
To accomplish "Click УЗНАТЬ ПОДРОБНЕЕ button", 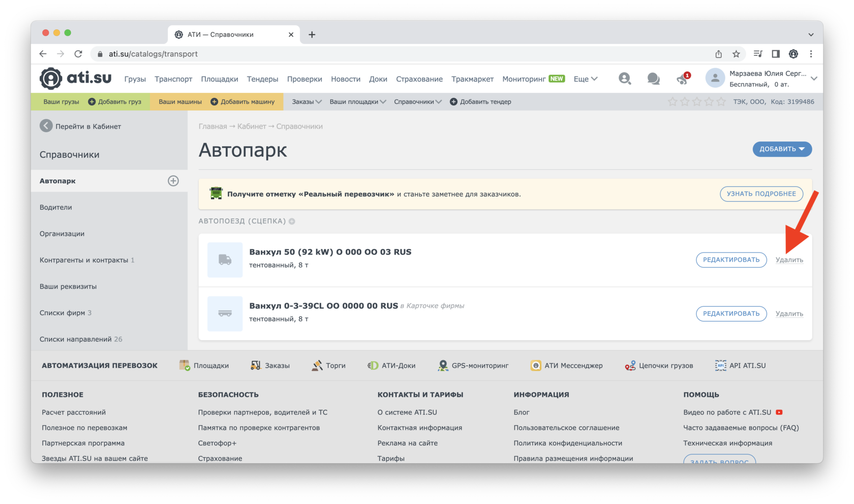I will [761, 194].
